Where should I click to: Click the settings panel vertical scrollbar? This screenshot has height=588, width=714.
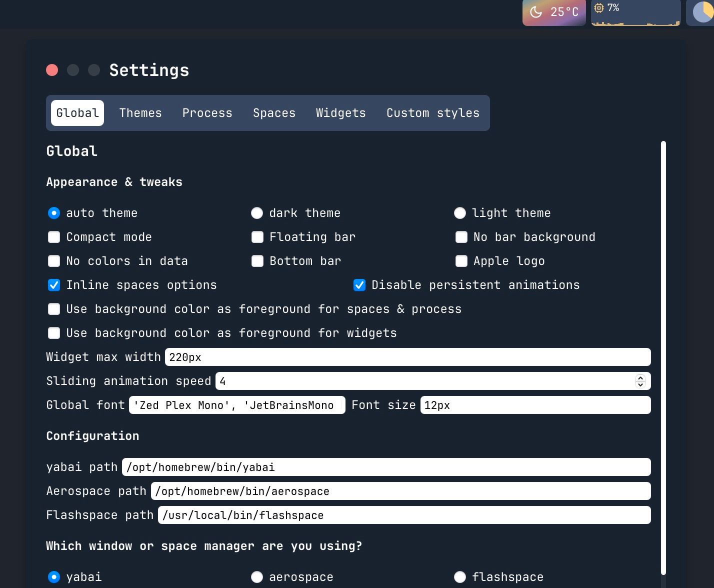[663, 358]
